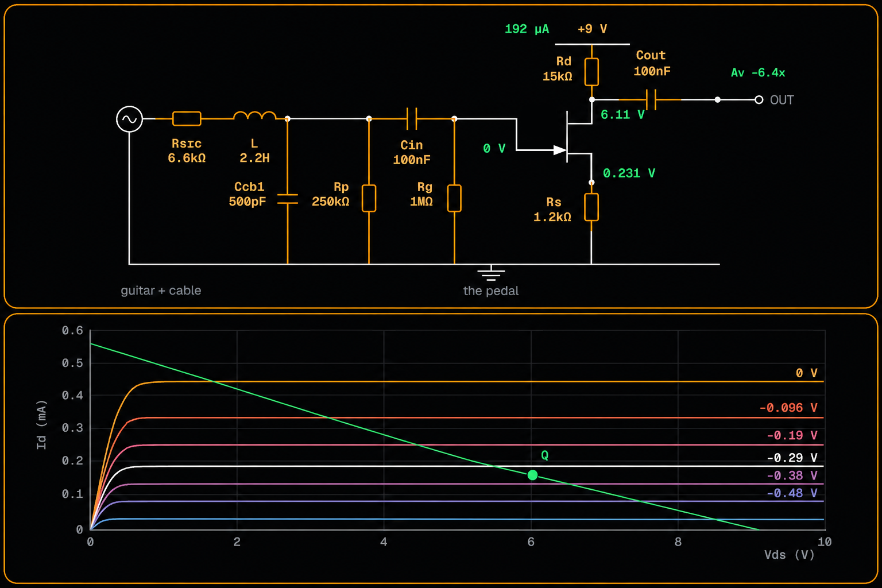Click the AC signal source symbol
Image resolution: width=882 pixels, height=588 pixels.
(129, 119)
